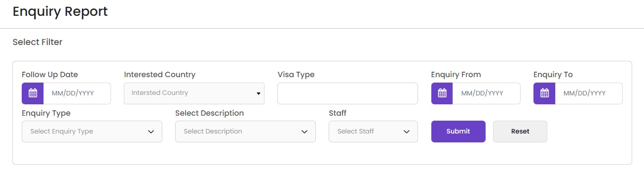The width and height of the screenshot is (644, 179).
Task: Click the Interested Country caret arrow
Action: 258,93
